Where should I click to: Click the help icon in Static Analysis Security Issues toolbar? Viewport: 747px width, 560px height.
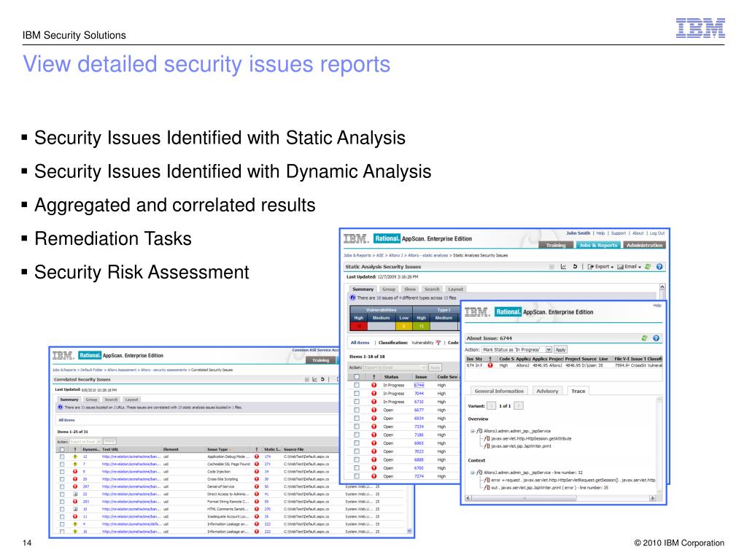[659, 267]
